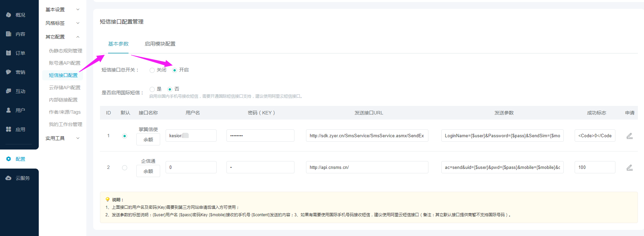Click the 用户 user profile icon
Viewport: 644px width, 236px height.
(9, 110)
